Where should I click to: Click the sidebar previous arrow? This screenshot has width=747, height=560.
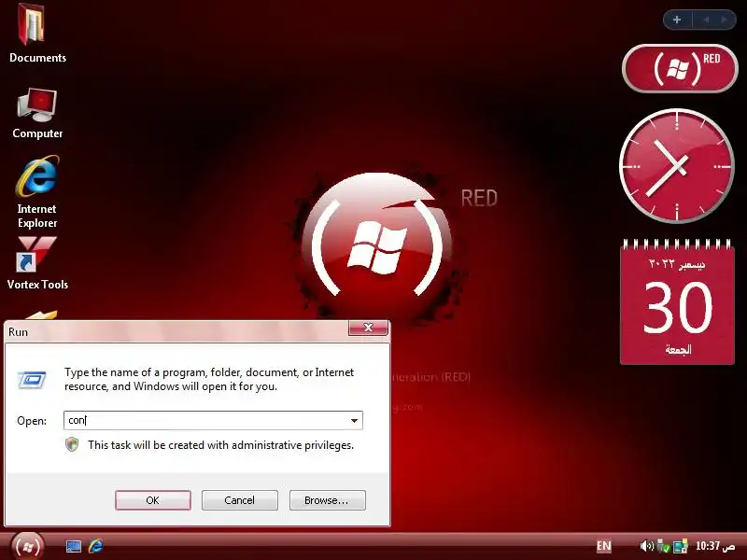click(707, 20)
